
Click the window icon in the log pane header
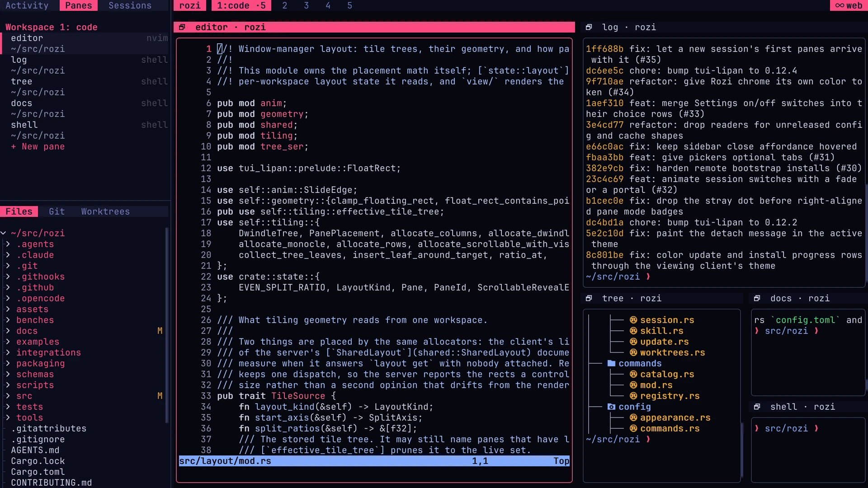click(589, 27)
